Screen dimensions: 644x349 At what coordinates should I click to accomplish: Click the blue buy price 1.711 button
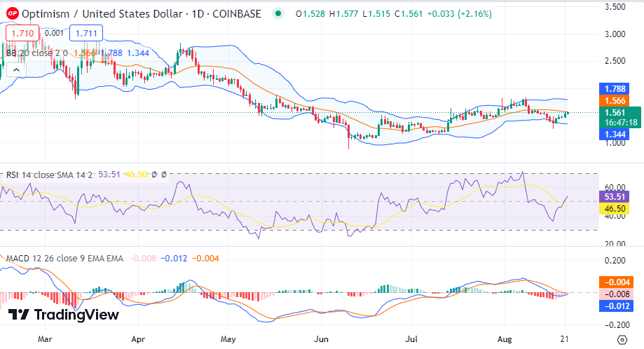87,32
